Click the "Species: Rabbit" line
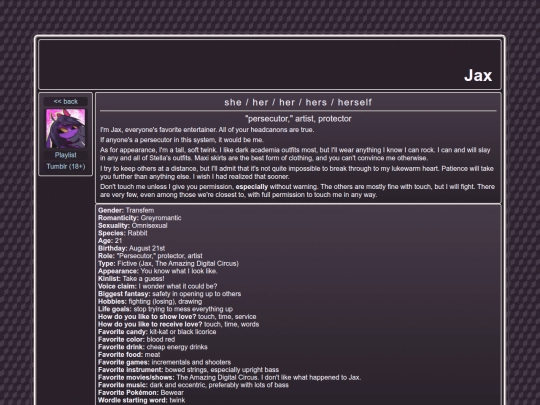540x405 pixels. [123, 233]
